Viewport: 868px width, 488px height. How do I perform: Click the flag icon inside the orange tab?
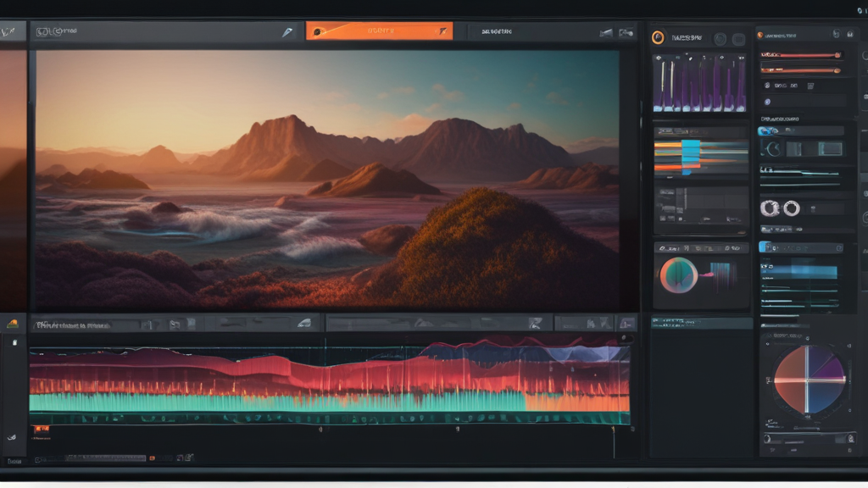(442, 31)
